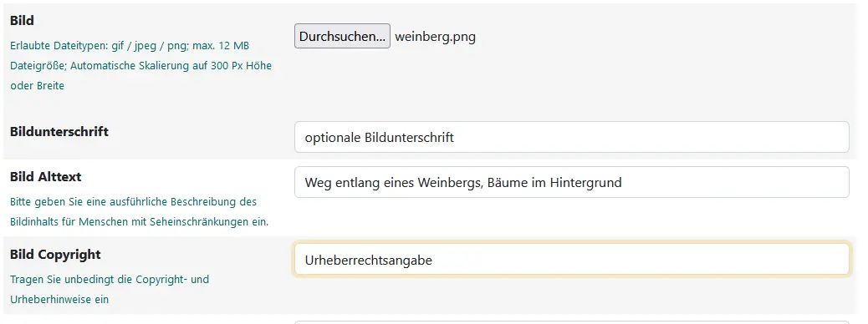Click the oder Breite hint line

[37, 86]
